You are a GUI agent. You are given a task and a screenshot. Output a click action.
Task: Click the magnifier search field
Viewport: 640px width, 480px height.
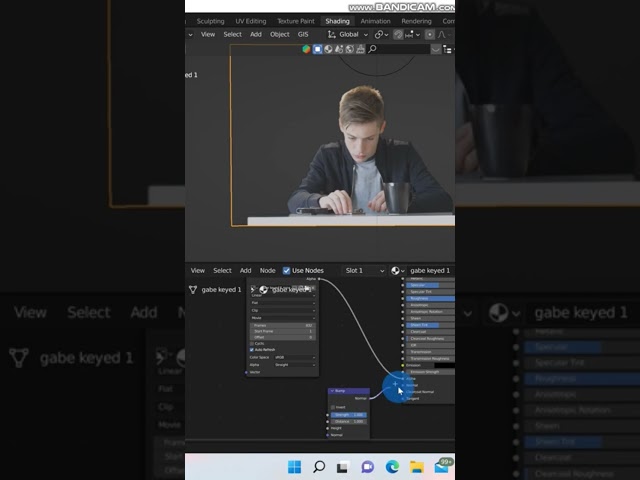(398, 49)
